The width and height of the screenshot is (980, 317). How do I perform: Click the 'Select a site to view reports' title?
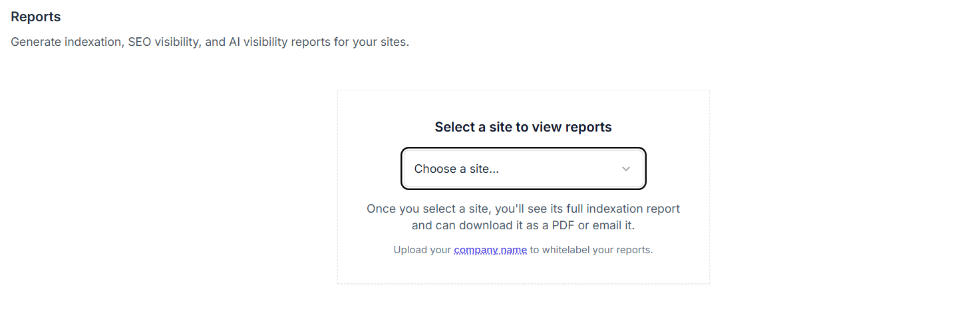coord(523,127)
